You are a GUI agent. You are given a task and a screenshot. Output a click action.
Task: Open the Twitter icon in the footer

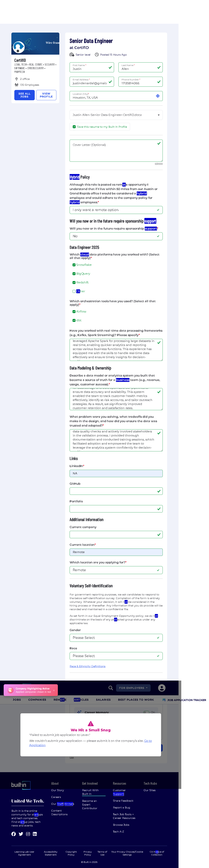21,834
